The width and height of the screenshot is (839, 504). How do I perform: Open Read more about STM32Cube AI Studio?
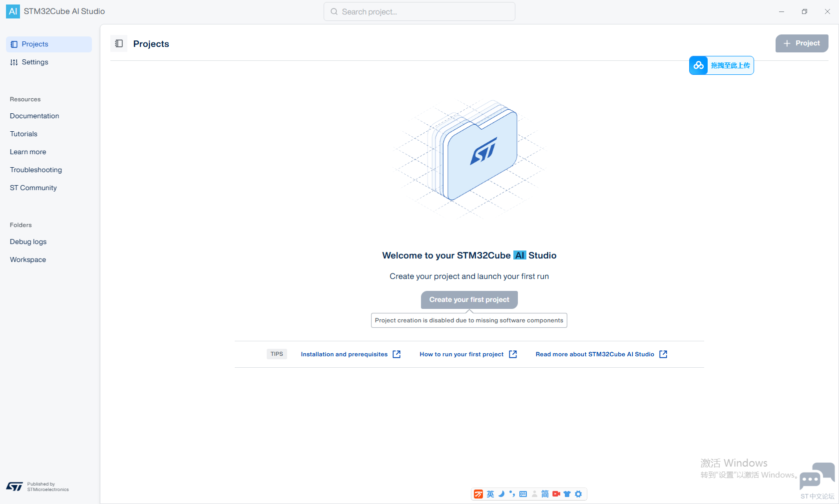click(x=595, y=354)
